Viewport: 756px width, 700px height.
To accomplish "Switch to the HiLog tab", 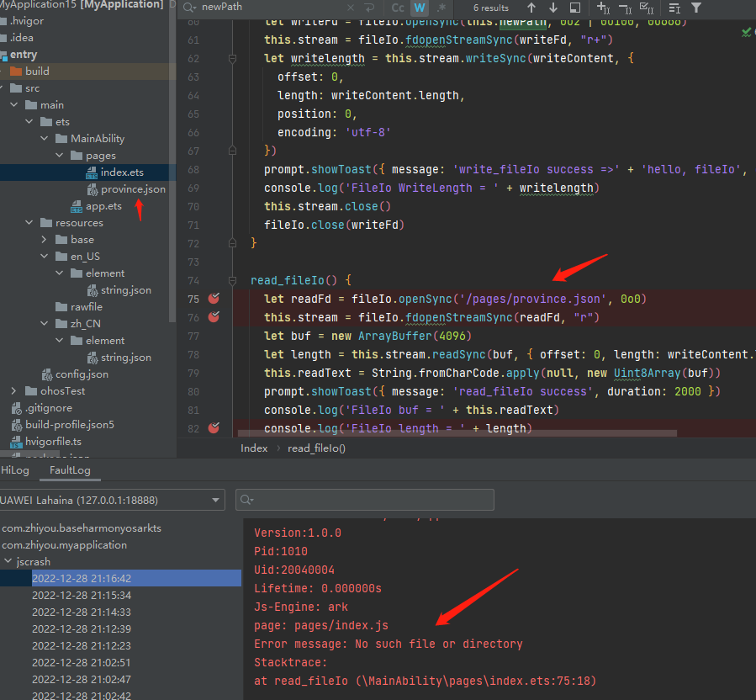I will click(14, 470).
